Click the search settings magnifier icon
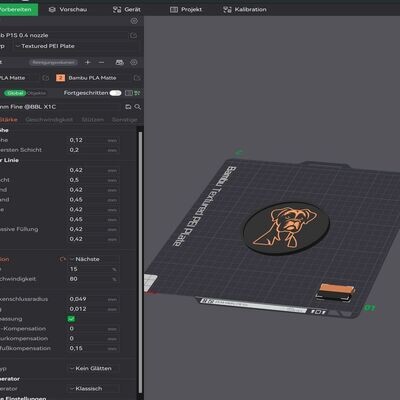Viewport: 400px width, 400px height. tap(137, 107)
